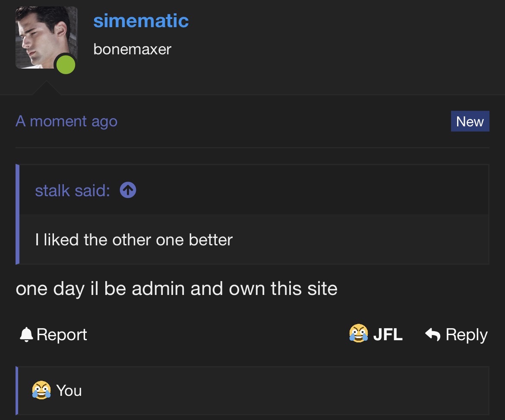
Task: Toggle the JFL reaction label
Action: pos(388,334)
